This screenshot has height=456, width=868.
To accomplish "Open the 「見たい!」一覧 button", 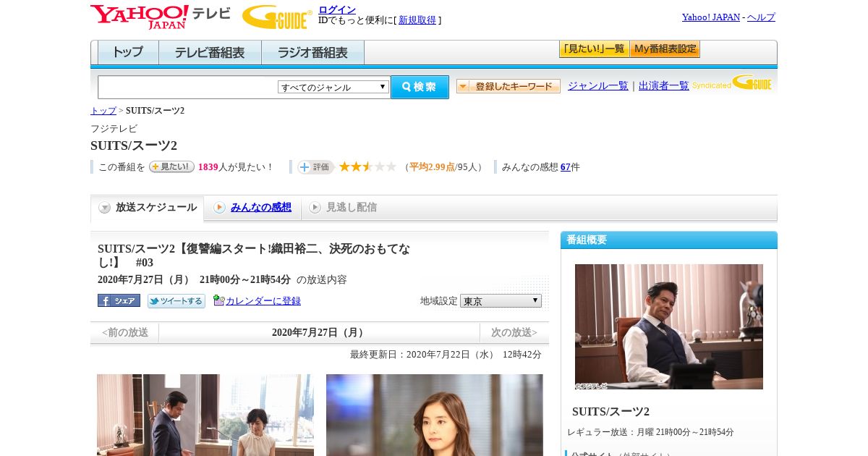I will (594, 48).
